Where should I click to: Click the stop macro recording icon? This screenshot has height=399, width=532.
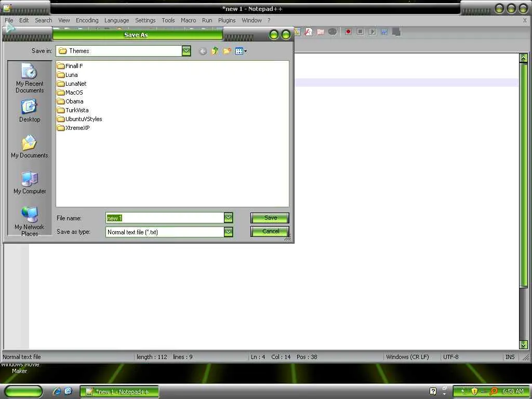tap(361, 32)
